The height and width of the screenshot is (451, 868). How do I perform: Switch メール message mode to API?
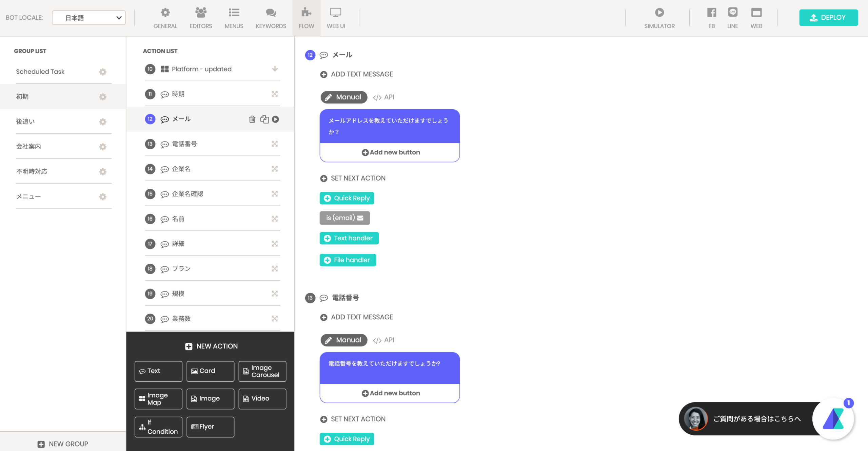[383, 97]
